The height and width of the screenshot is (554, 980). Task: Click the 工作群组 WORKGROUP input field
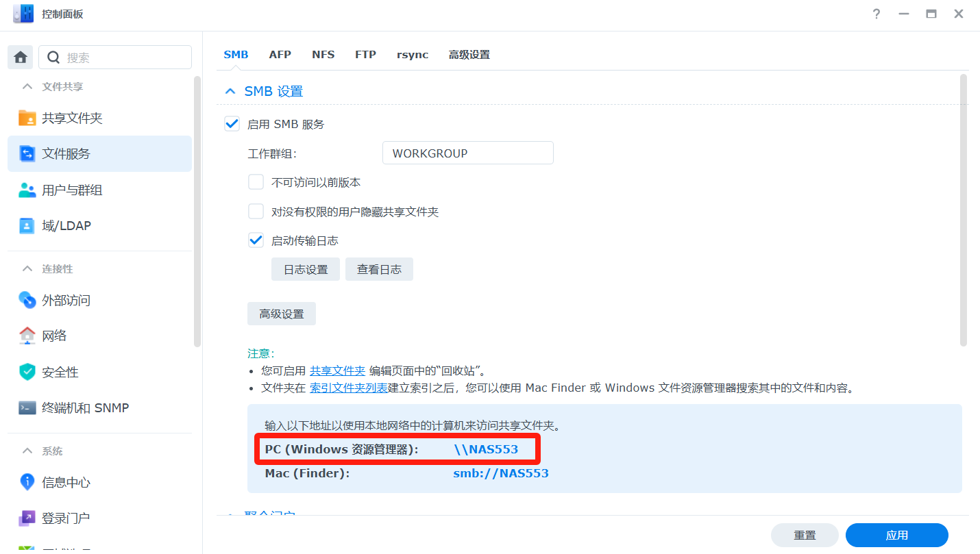[467, 153]
